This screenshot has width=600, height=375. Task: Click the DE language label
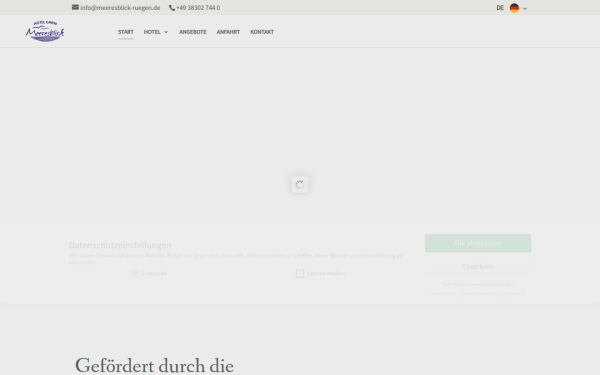(500, 8)
